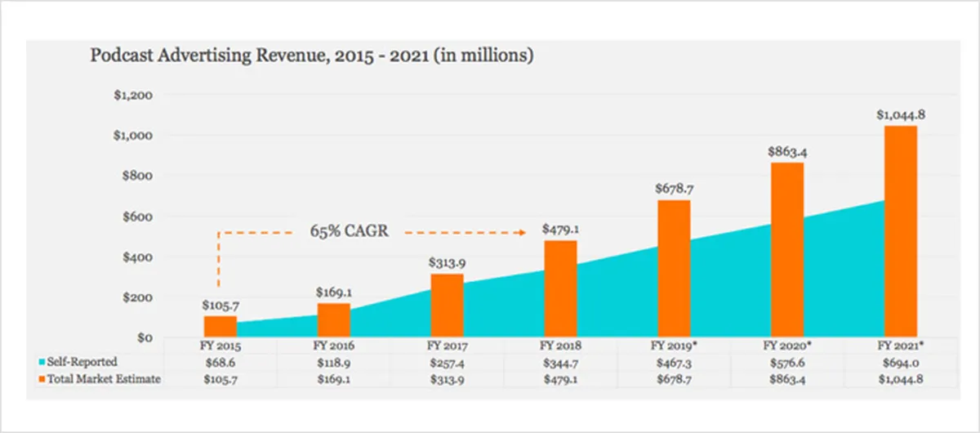Click the "FY 2020*" x-axis label
The width and height of the screenshot is (980, 433).
point(787,346)
